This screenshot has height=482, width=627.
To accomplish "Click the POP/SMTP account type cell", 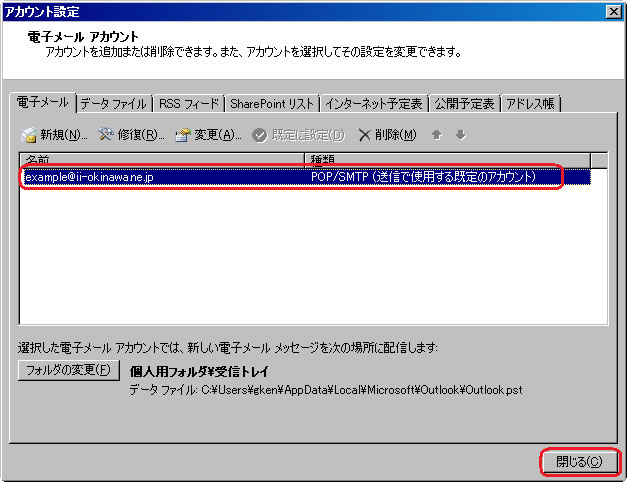I will [x=423, y=177].
